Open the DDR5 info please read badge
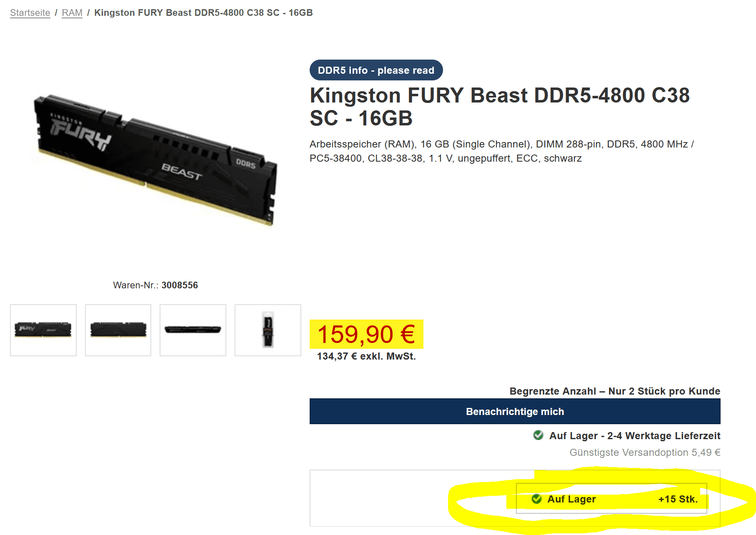 (x=376, y=70)
